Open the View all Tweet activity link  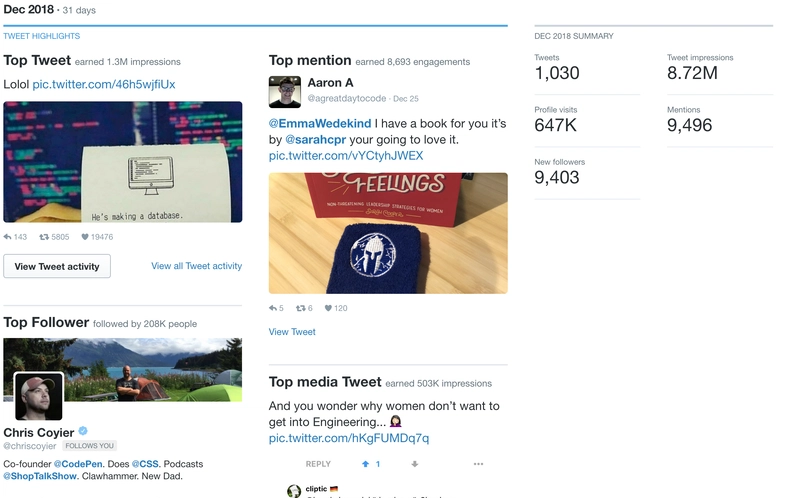(x=196, y=266)
